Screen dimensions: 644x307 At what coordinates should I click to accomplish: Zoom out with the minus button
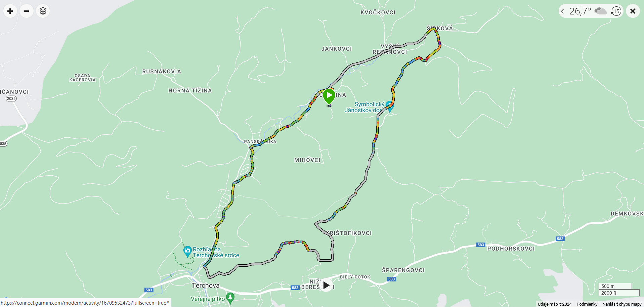[27, 11]
